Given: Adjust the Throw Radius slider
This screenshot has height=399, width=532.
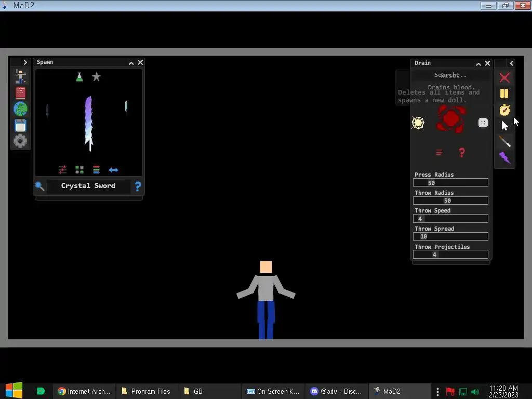Looking at the screenshot, I should tap(450, 201).
